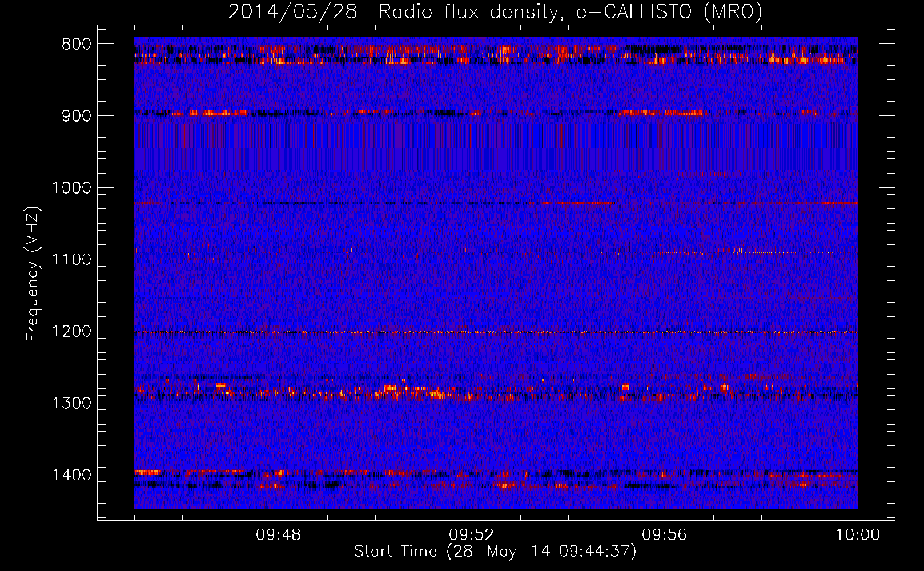924x571 pixels.
Task: Select the 1400 frequency tick label
Action: [71, 475]
